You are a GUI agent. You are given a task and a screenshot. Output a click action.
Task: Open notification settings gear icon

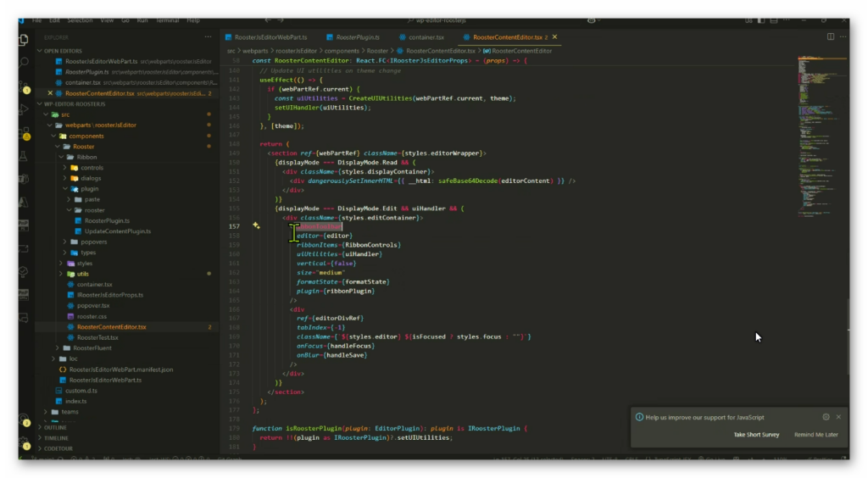[826, 417]
